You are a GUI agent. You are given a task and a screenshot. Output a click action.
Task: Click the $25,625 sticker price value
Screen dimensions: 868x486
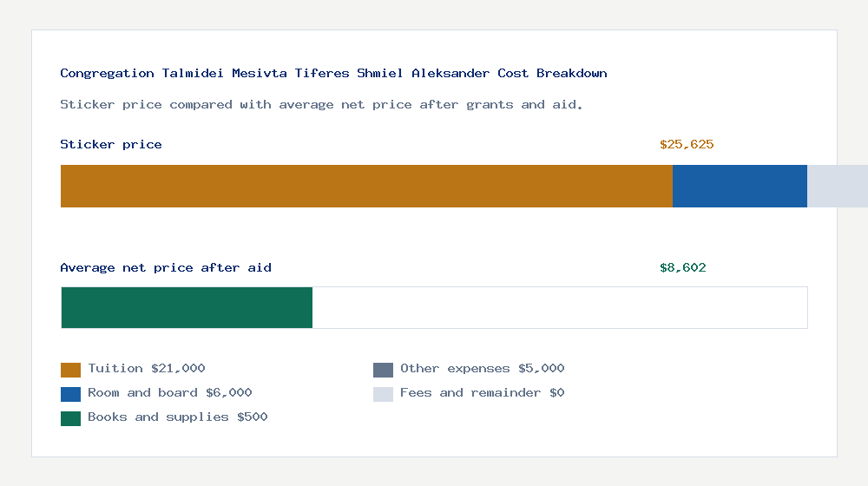click(x=687, y=144)
